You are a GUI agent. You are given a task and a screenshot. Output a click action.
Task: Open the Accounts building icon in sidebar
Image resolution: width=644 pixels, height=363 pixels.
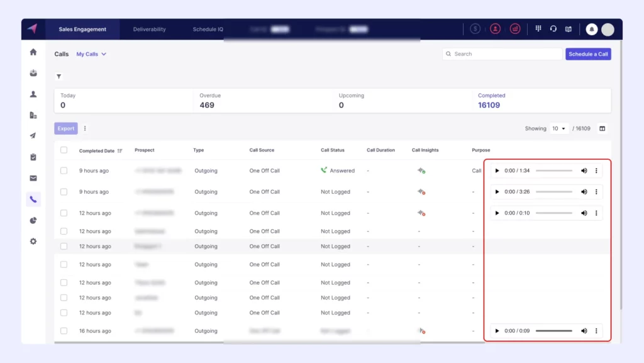pyautogui.click(x=33, y=115)
